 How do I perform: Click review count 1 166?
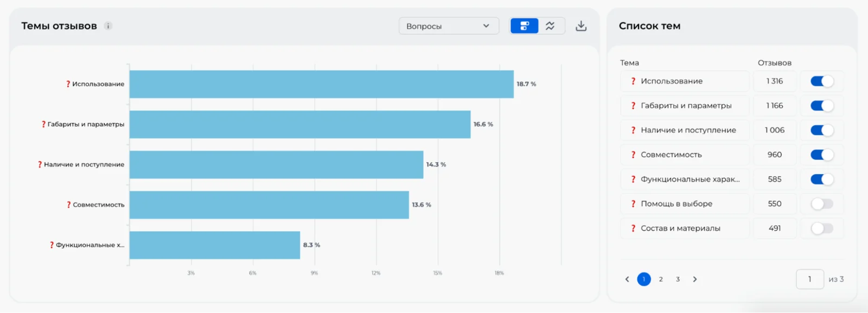pyautogui.click(x=775, y=106)
